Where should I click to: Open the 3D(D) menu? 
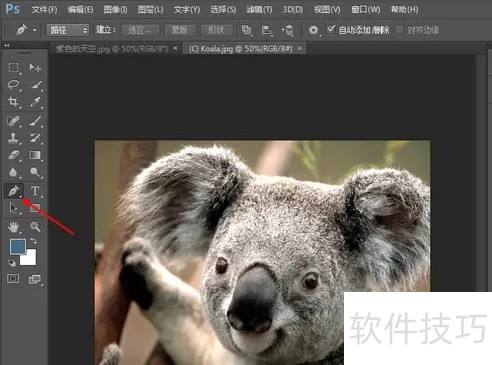coord(293,10)
